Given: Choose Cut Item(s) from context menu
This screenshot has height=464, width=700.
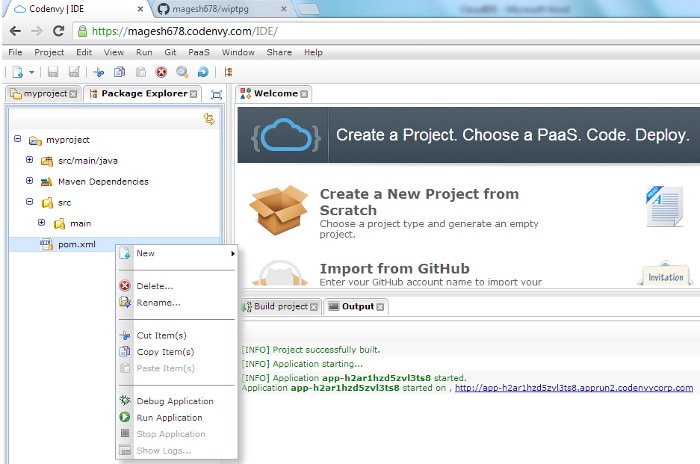Looking at the screenshot, I should coord(177,335).
